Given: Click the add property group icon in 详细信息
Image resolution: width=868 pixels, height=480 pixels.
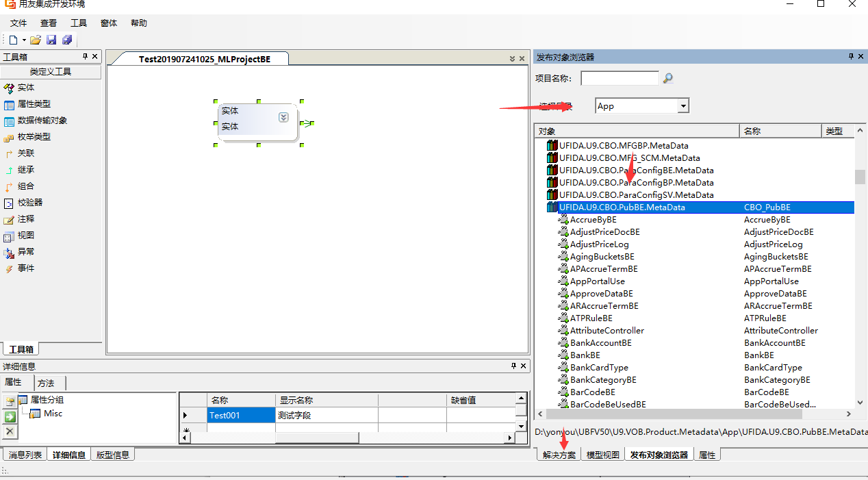Looking at the screenshot, I should pos(10,401).
